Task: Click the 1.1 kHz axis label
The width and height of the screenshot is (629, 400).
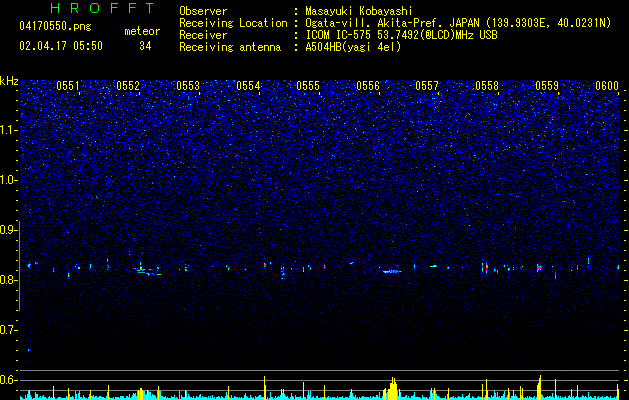Action: click(9, 130)
